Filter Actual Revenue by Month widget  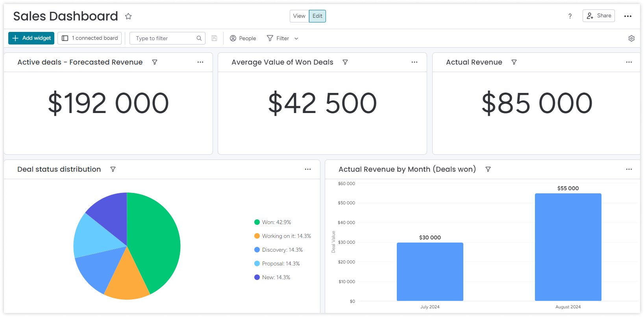pos(488,169)
